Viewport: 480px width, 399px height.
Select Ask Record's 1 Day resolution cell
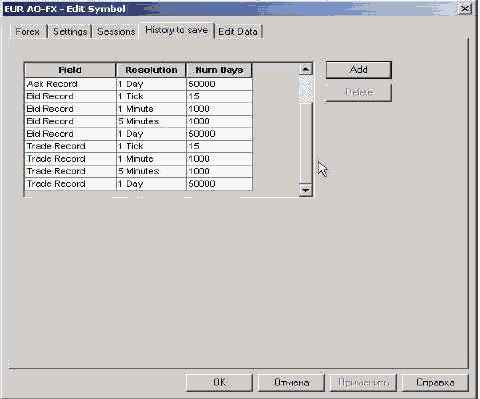click(x=151, y=84)
